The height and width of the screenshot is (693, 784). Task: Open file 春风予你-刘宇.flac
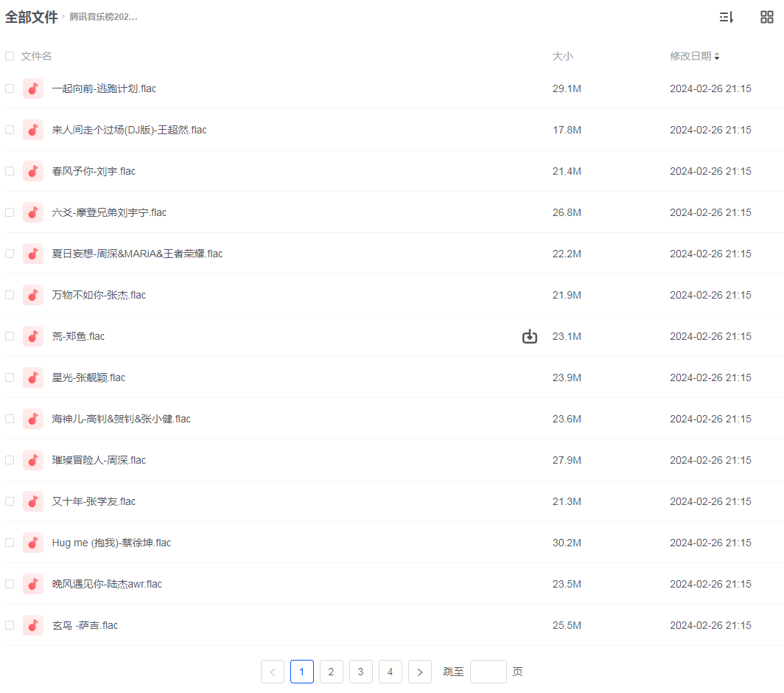(94, 171)
